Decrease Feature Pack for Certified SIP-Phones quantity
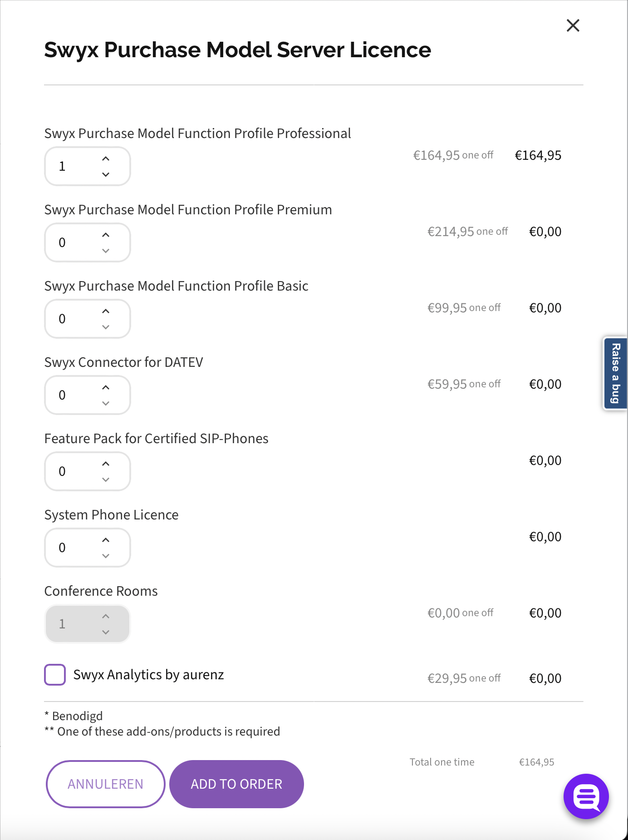Screen dimensions: 628x840 (106, 480)
